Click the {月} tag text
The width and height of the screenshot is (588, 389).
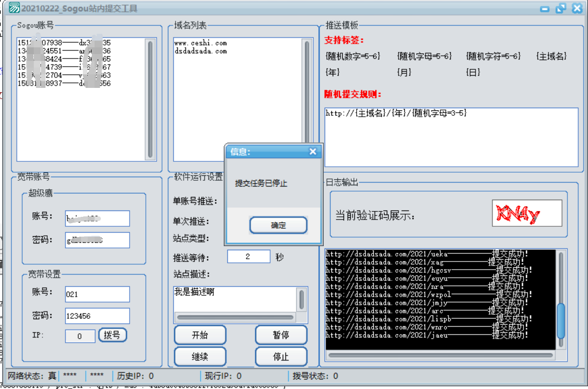(x=404, y=72)
